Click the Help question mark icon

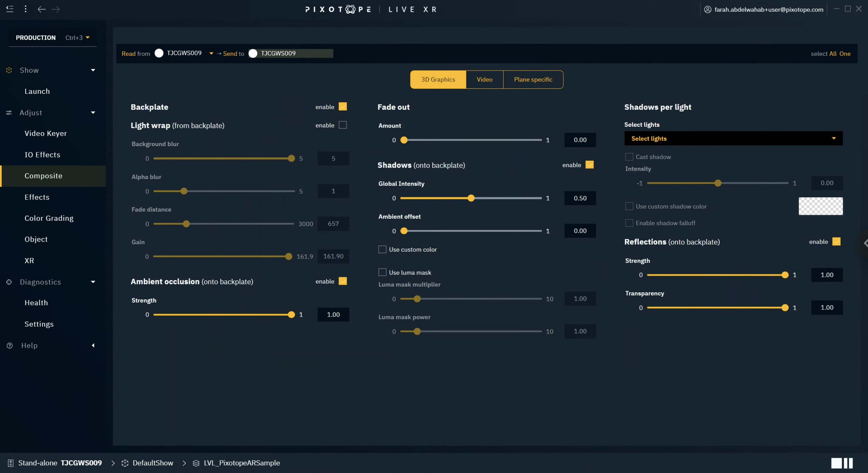pyautogui.click(x=10, y=345)
